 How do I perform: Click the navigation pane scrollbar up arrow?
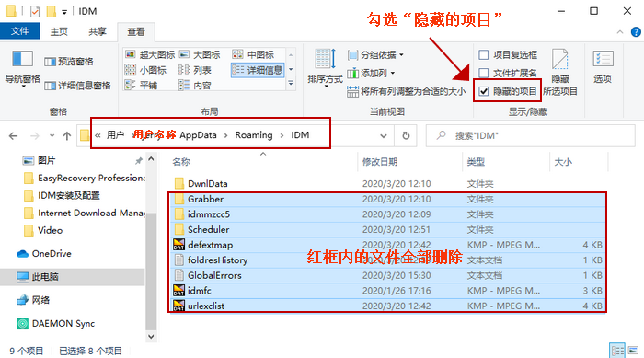151,158
